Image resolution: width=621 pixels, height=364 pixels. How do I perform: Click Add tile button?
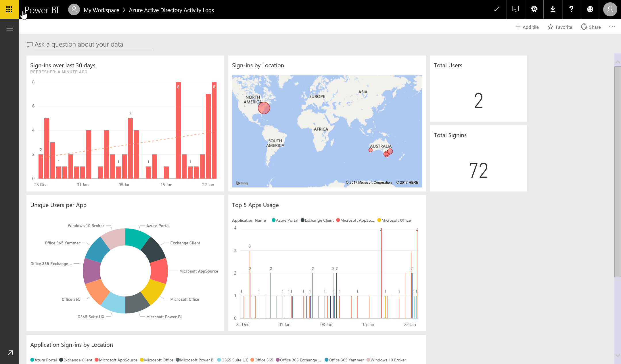527,27
